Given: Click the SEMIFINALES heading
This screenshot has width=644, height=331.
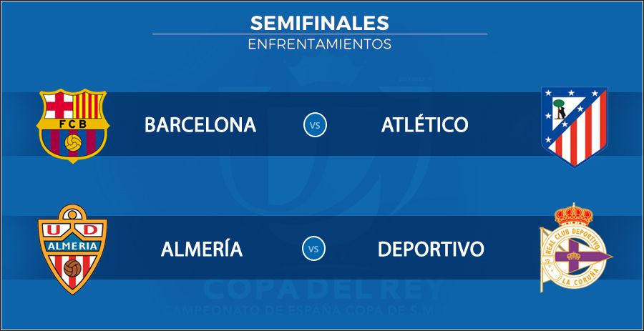Looking at the screenshot, I should (x=320, y=24).
